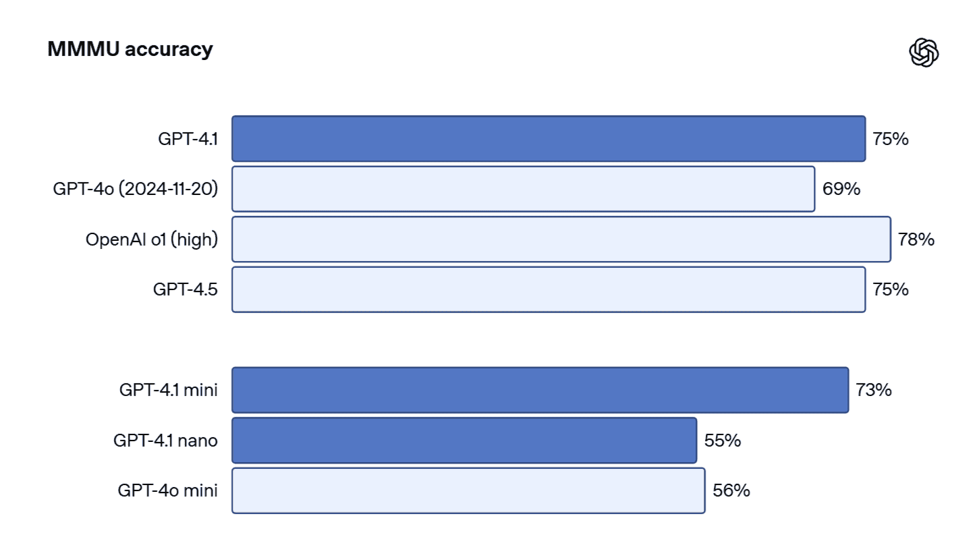Select the GPT-4o mini bar
Viewport: 973px width, 560px height.
(468, 491)
